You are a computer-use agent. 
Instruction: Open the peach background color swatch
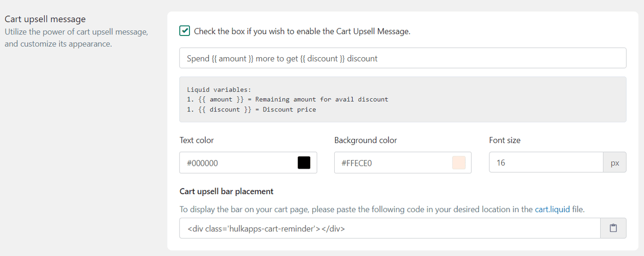point(459,163)
